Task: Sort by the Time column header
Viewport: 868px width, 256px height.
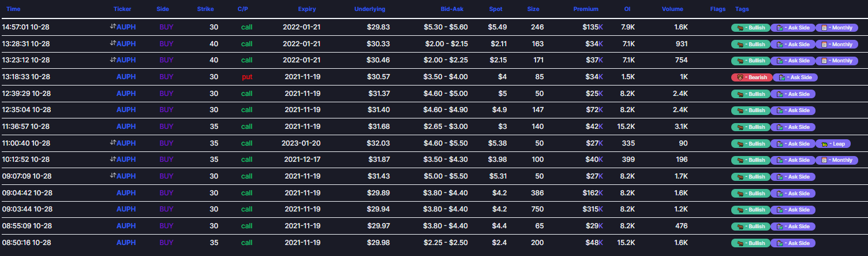Action: click(x=13, y=9)
